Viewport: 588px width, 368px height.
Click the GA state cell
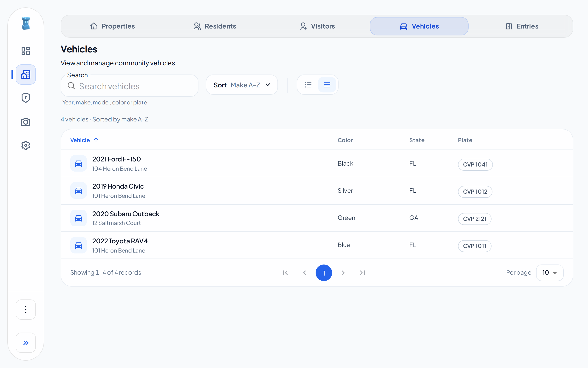pos(413,218)
